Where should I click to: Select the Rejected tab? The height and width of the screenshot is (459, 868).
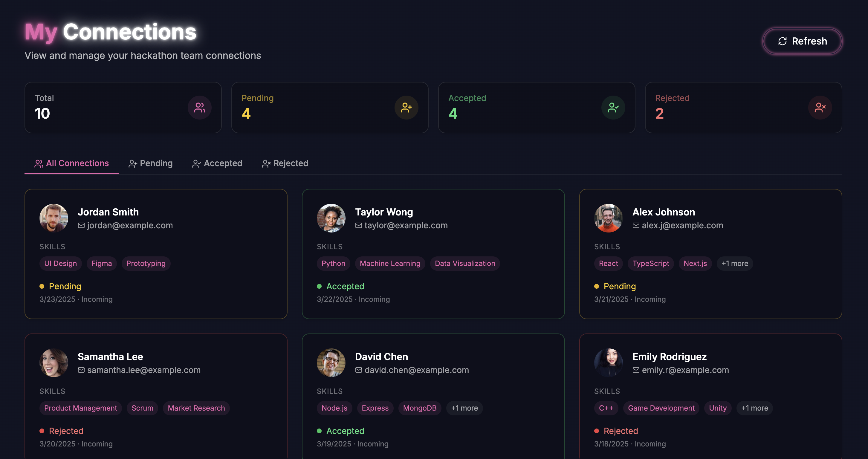(285, 163)
